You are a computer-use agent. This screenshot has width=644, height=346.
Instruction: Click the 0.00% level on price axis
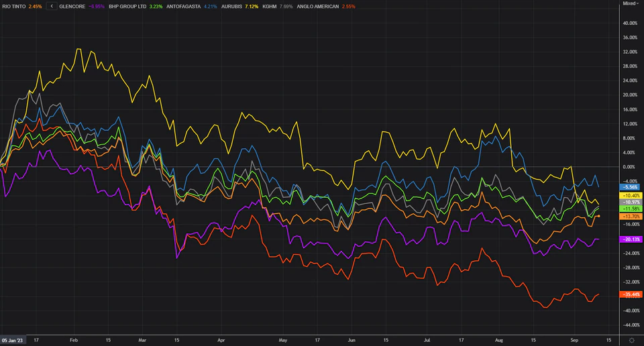[x=629, y=166]
